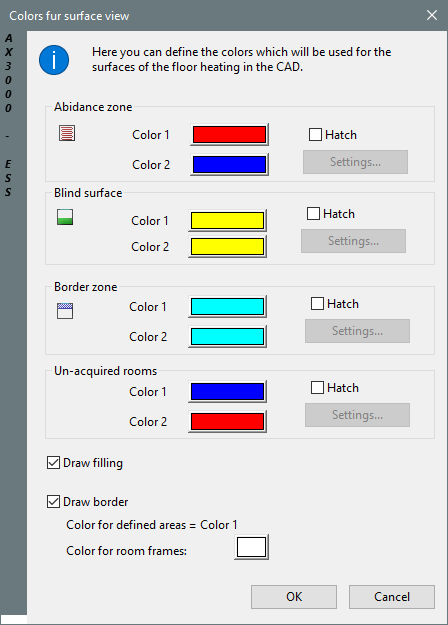Open Blind surface Color 1 yellow swatch

(227, 220)
